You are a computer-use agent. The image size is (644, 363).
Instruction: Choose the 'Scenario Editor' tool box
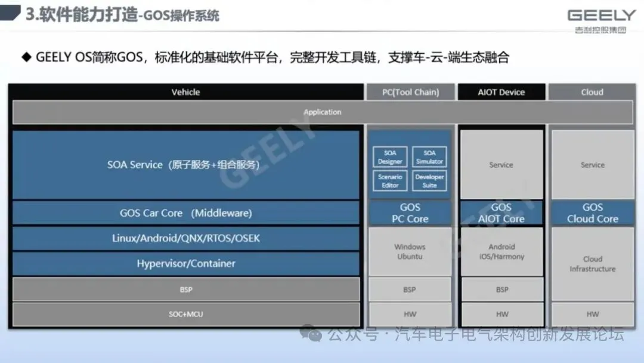[390, 181]
